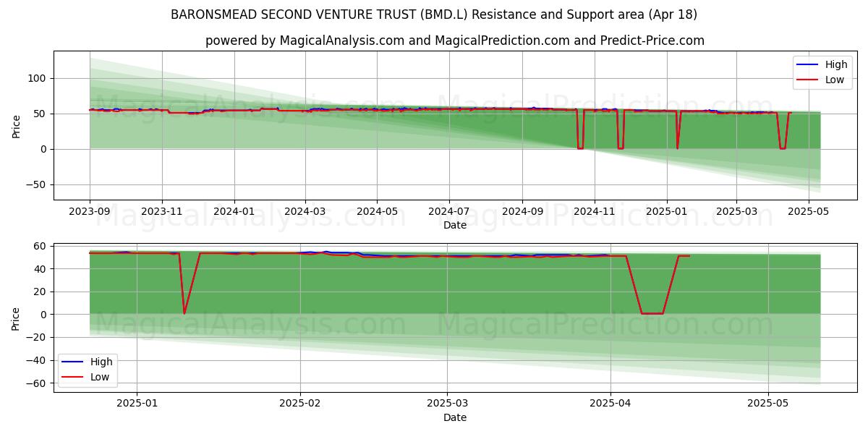
Task: Click the 'Price' axis label of the bottom chart
Action: (x=16, y=318)
